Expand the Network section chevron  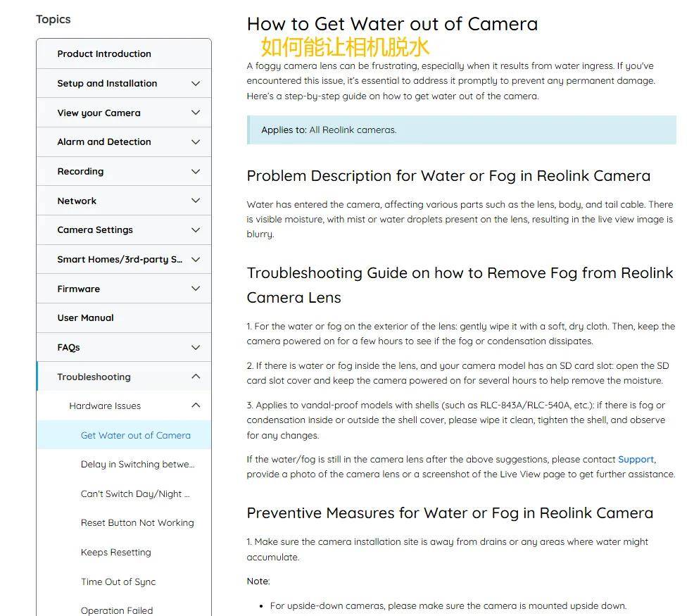coord(196,201)
